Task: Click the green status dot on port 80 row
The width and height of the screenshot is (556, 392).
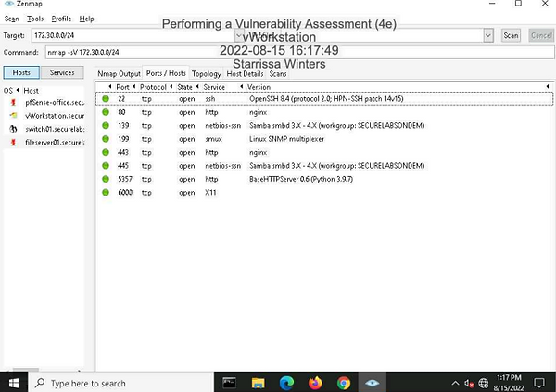Action: pos(106,112)
